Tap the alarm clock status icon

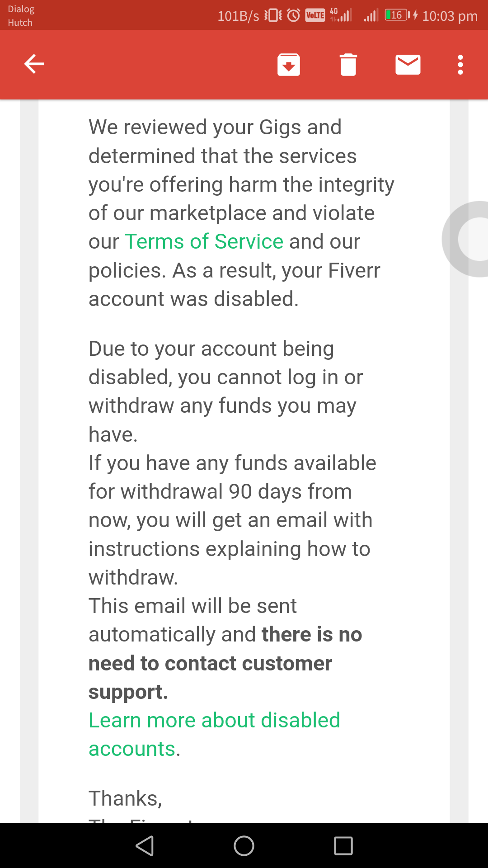click(x=294, y=15)
